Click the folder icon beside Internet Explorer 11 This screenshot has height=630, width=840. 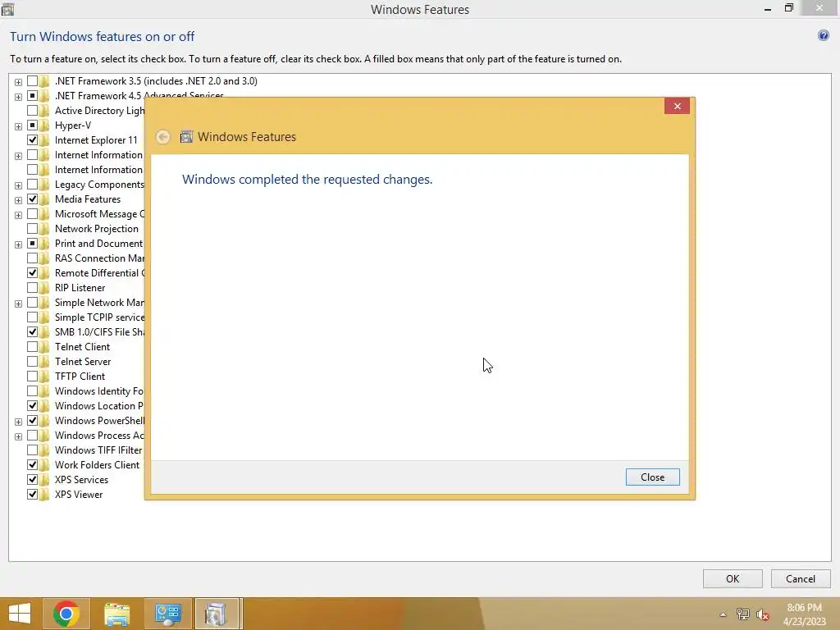[45, 140]
